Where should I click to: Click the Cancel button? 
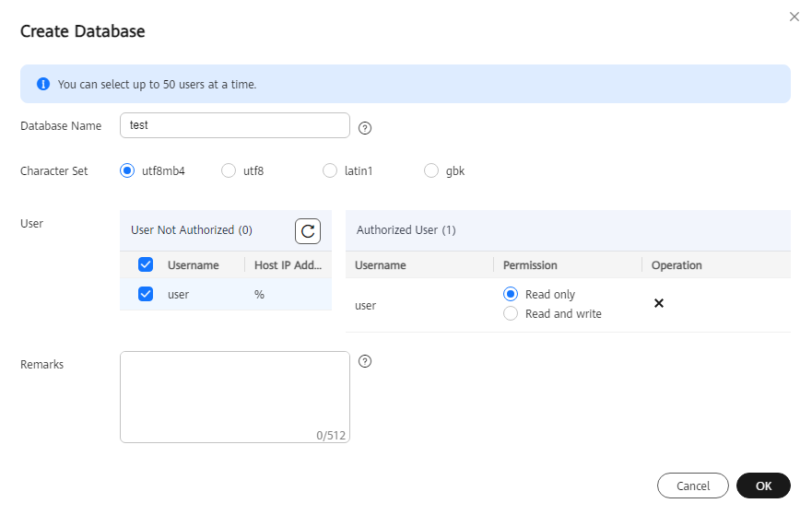pyautogui.click(x=693, y=486)
